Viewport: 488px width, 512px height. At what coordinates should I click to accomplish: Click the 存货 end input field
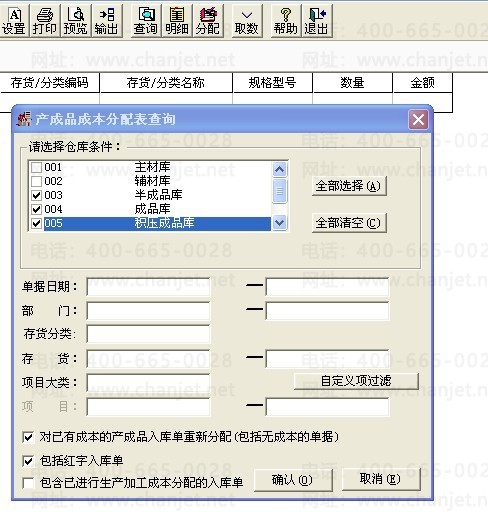point(327,358)
